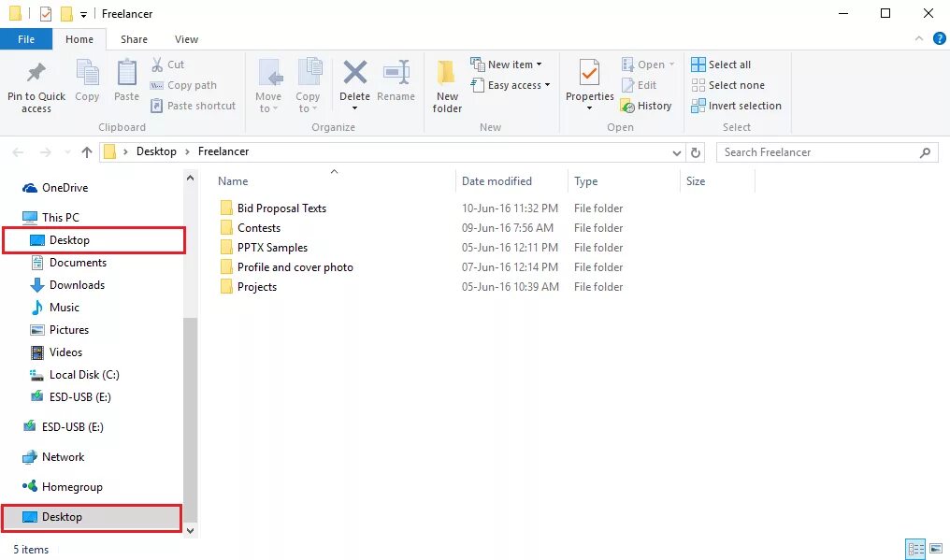Viewport: 950px width, 560px height.
Task: Open the Easy access dropdown
Action: click(x=511, y=85)
